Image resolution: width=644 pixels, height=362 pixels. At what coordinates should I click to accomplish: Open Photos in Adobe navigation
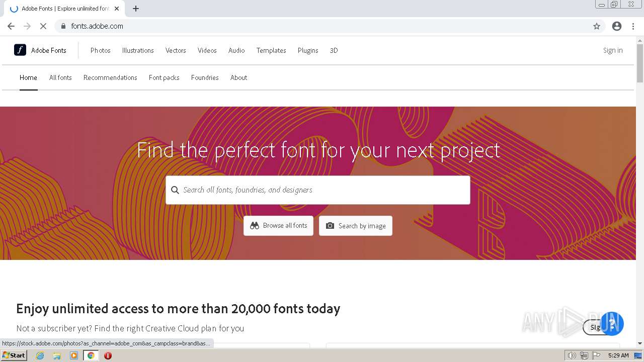(101, 50)
